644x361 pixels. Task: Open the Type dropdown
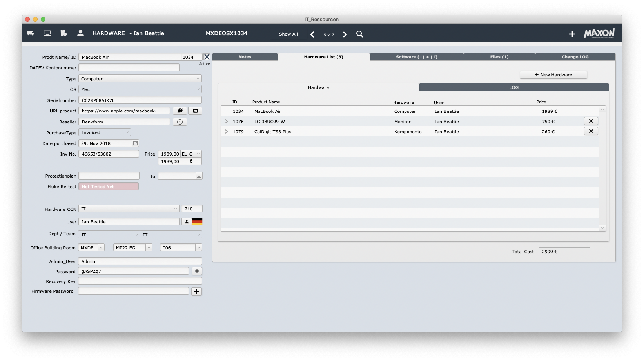point(140,79)
